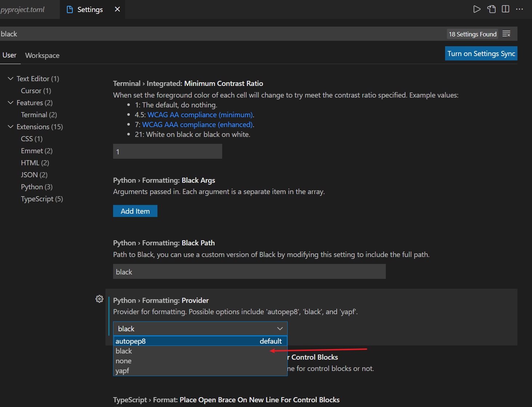The height and width of the screenshot is (407, 532).
Task: Open the Formatting Provider dropdown
Action: (200, 329)
